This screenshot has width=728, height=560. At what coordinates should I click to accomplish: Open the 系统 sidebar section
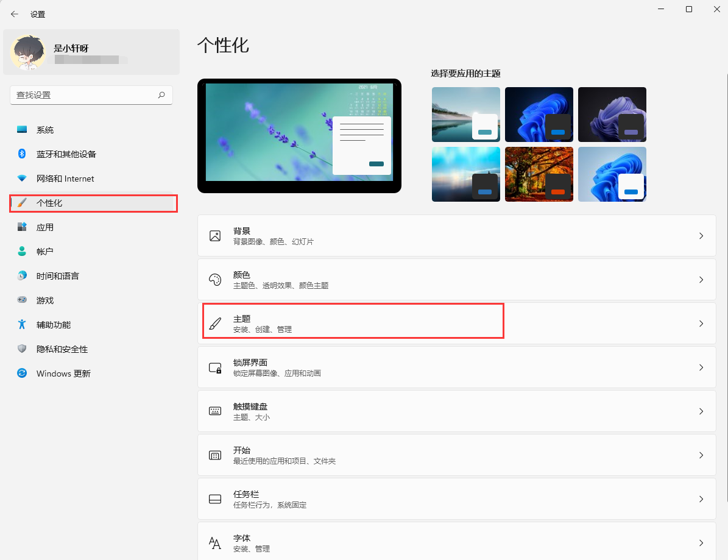(45, 130)
